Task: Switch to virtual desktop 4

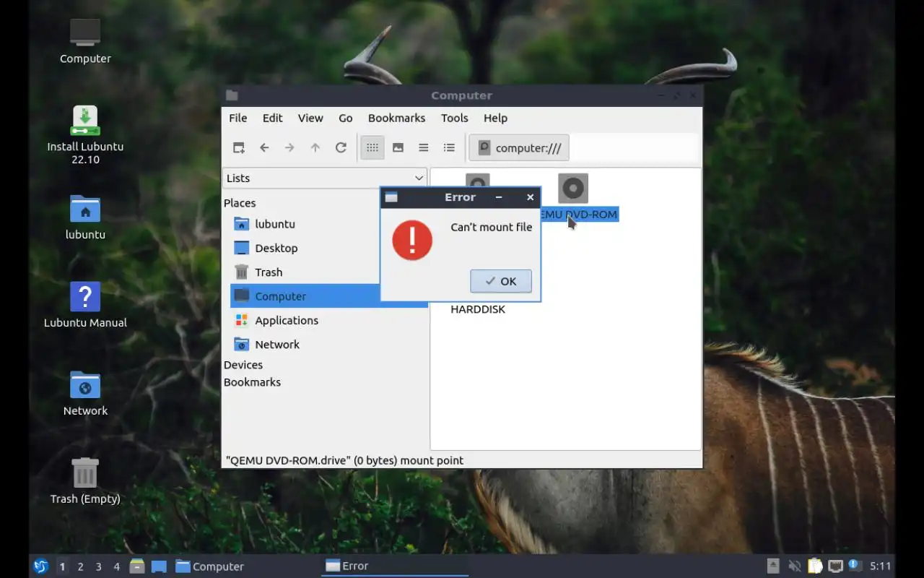Action: point(116,566)
